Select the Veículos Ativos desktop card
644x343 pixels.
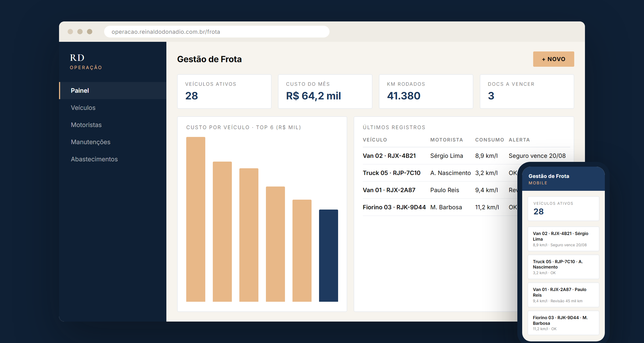pos(224,91)
